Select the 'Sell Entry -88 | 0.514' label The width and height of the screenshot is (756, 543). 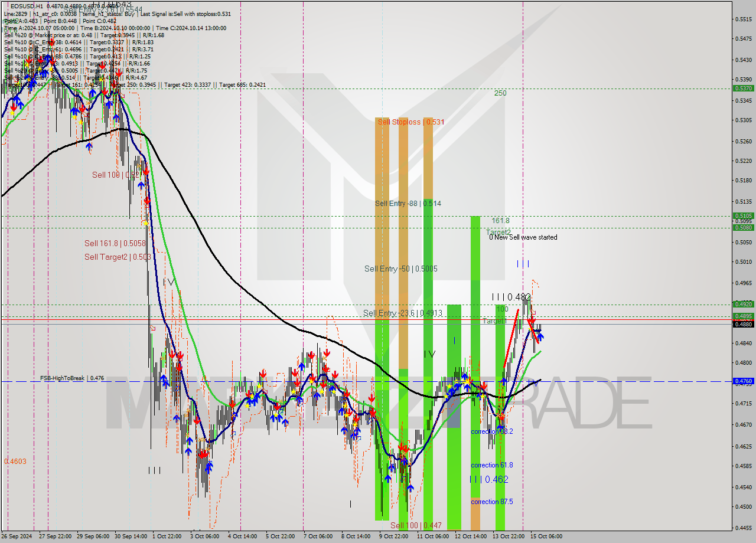(x=408, y=203)
